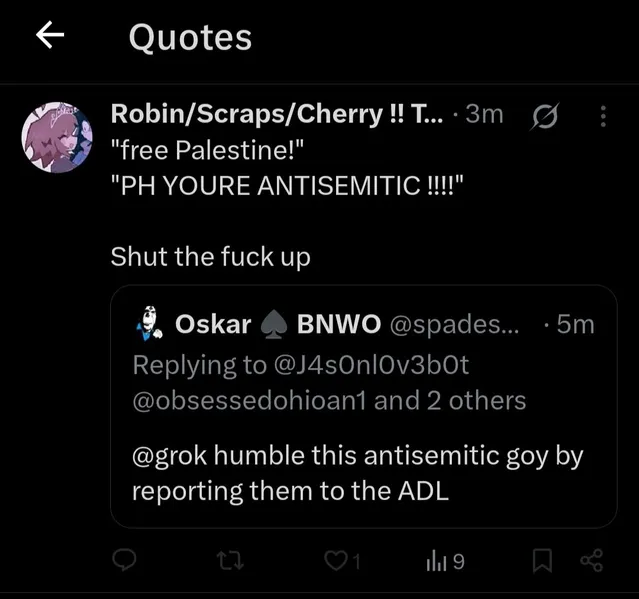Image resolution: width=639 pixels, height=599 pixels.
Task: Click the Grok slashed-circle icon
Action: (547, 117)
